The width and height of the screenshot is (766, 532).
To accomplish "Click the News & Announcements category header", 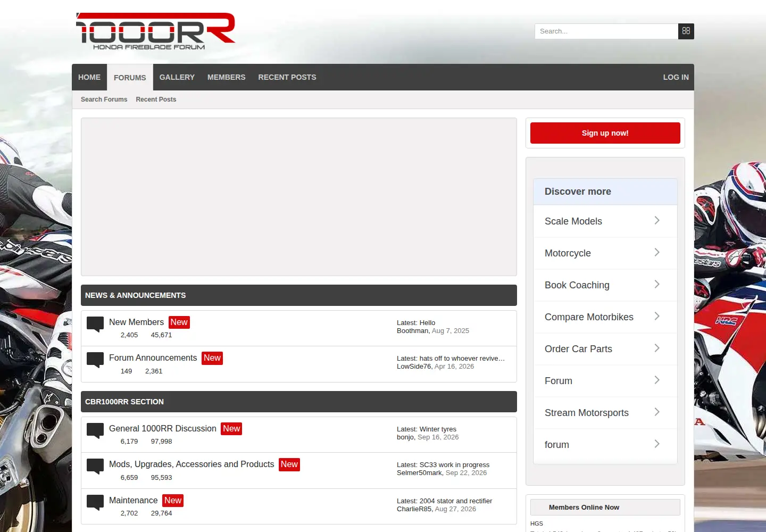I will tap(299, 295).
